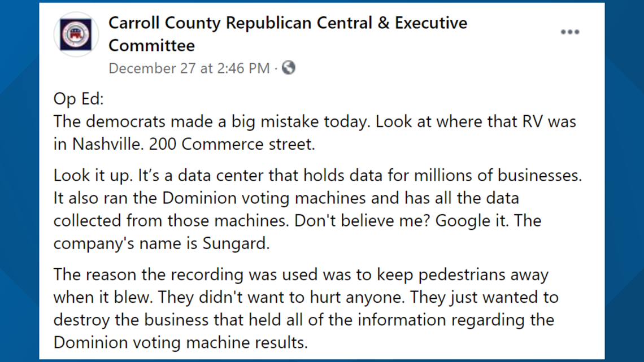Click the "December 27 at 2:46 PM" timestamp
Viewport: 644px width, 362px height.
(189, 68)
